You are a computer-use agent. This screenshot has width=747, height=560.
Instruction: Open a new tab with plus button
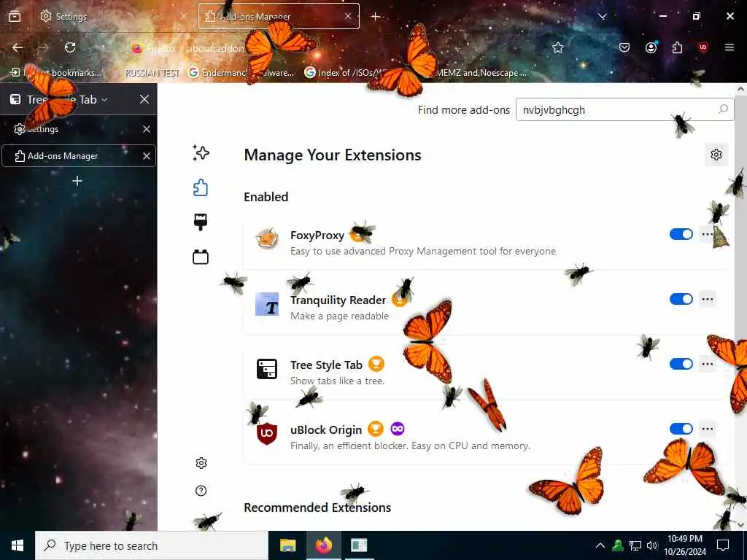[x=376, y=17]
